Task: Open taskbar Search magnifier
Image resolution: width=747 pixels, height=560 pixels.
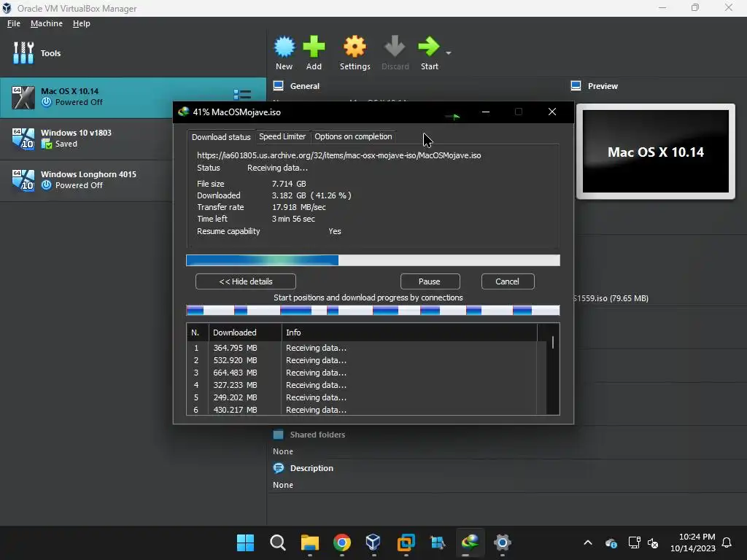Action: (278, 542)
